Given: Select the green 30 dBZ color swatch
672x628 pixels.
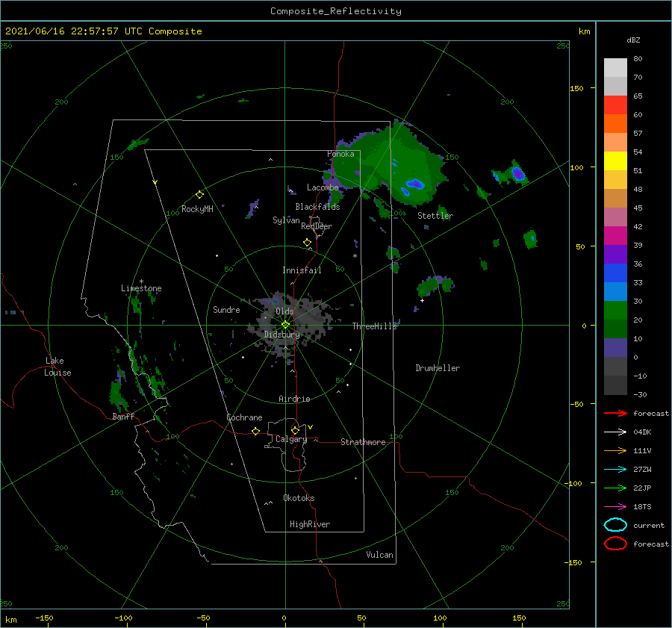Looking at the screenshot, I should (615, 310).
